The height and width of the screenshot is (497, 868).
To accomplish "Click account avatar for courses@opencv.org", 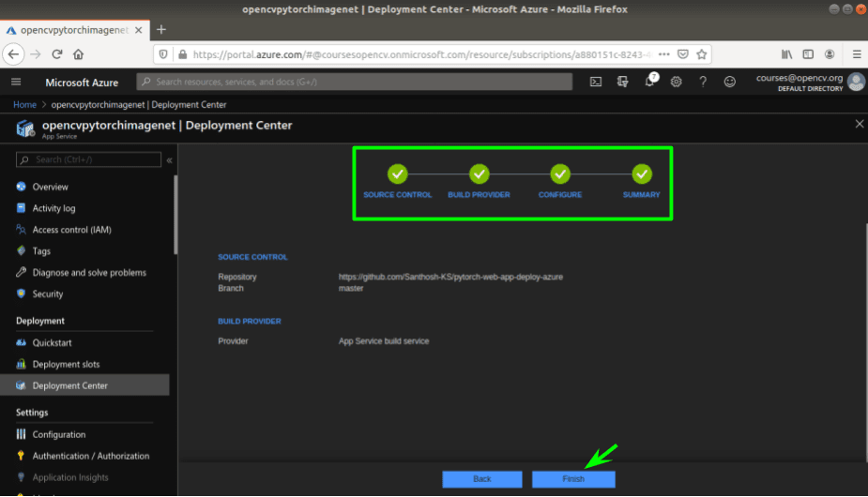I will point(856,82).
